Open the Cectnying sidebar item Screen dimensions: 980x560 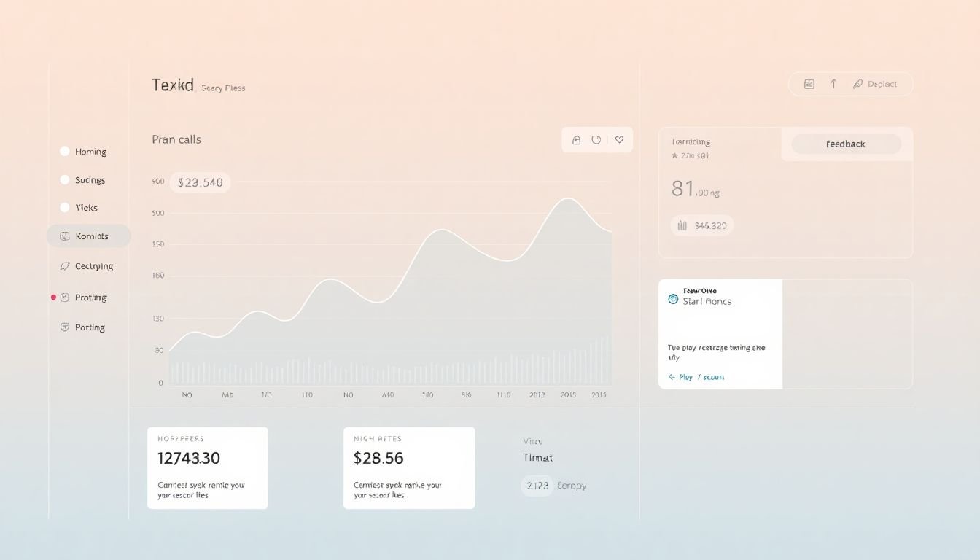point(87,267)
